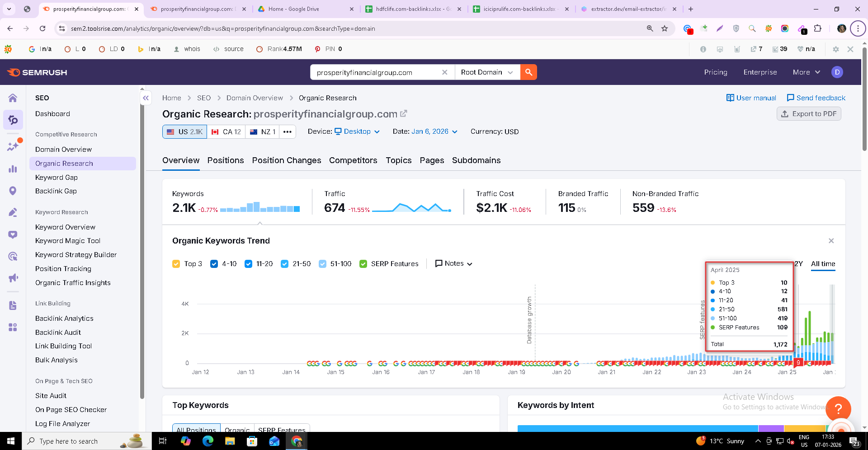Open the Subdomains tab
The width and height of the screenshot is (868, 450).
pos(476,160)
